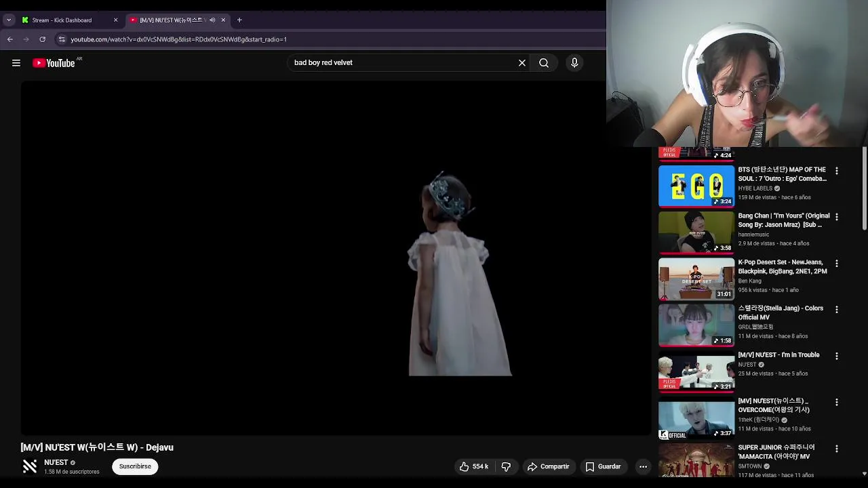This screenshot has height=488, width=868.
Task: Open the Bang Chan I'm Yours video title
Action: (x=783, y=220)
